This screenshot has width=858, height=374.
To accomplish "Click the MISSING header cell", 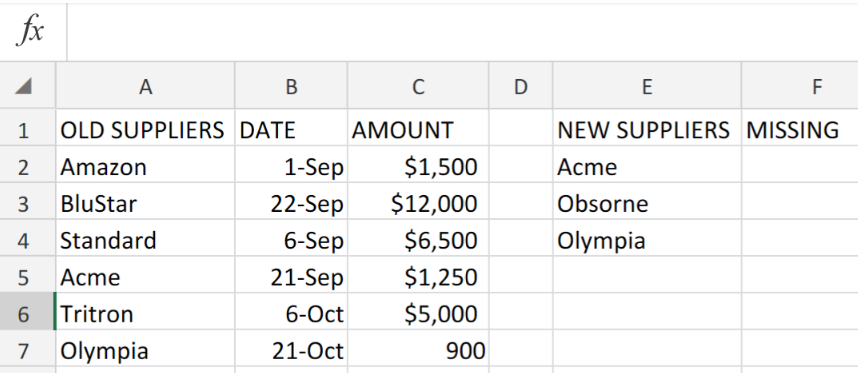I will click(x=800, y=130).
